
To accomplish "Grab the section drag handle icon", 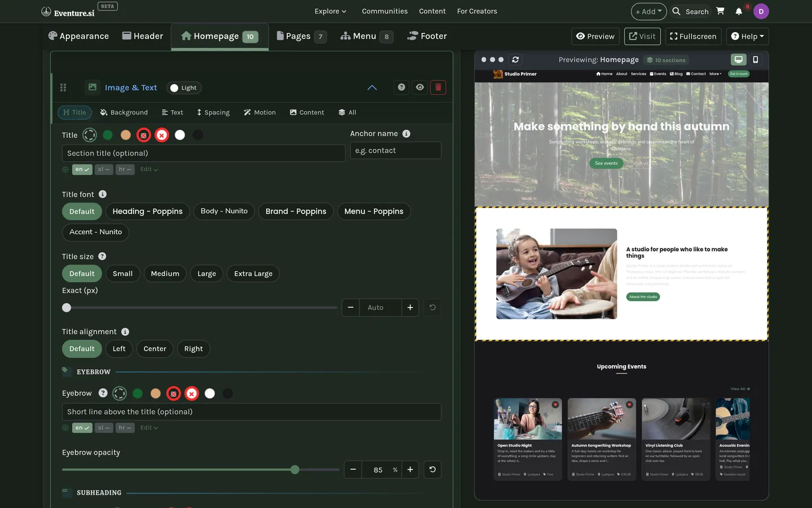I will pyautogui.click(x=63, y=87).
